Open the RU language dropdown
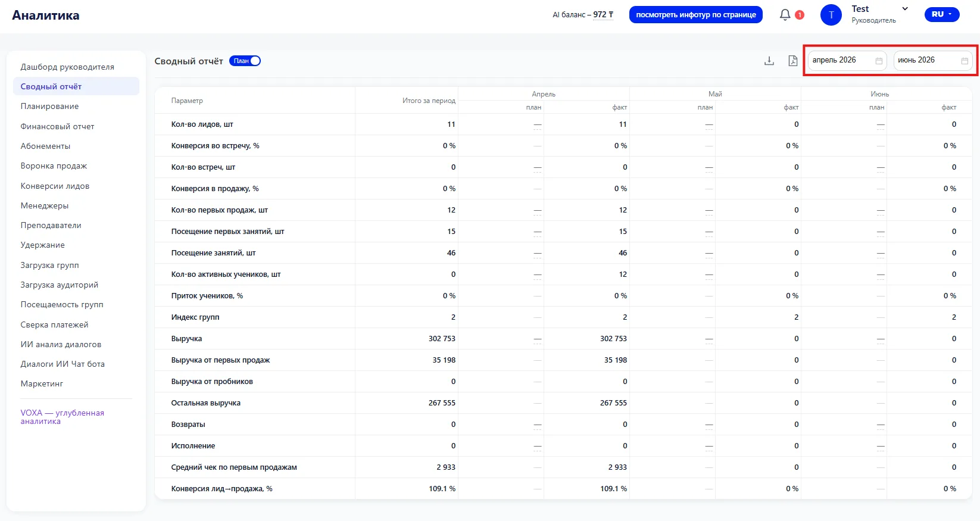This screenshot has height=521, width=980. click(942, 14)
